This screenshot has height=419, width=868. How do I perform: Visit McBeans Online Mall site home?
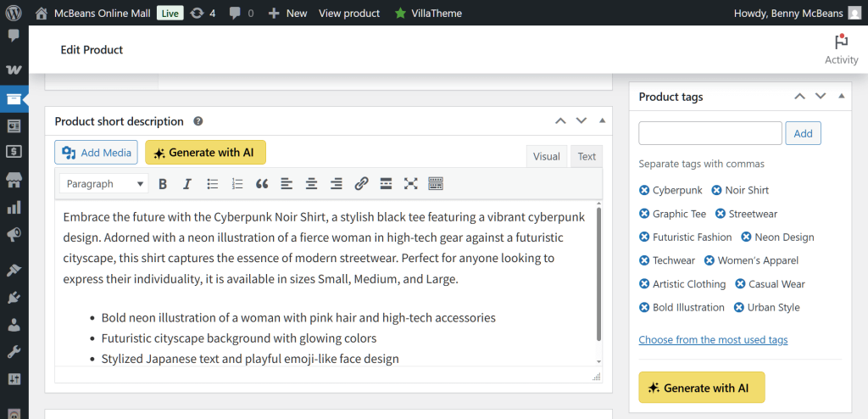pyautogui.click(x=92, y=14)
